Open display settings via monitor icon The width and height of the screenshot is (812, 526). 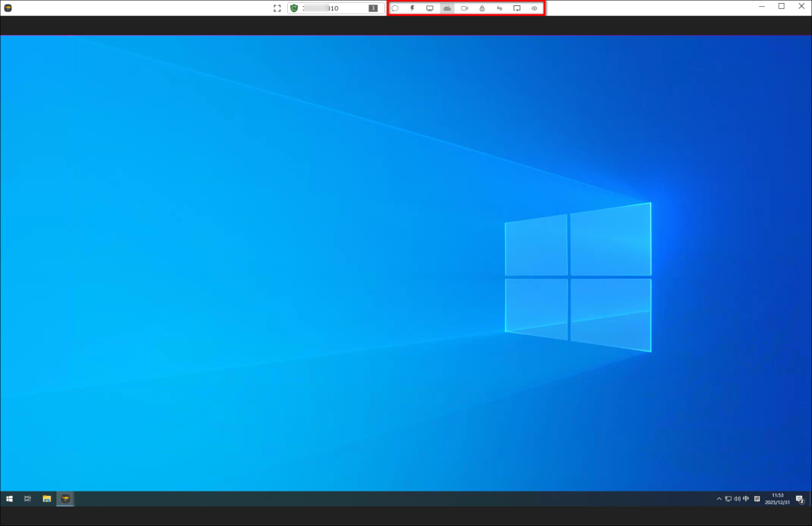click(x=429, y=8)
